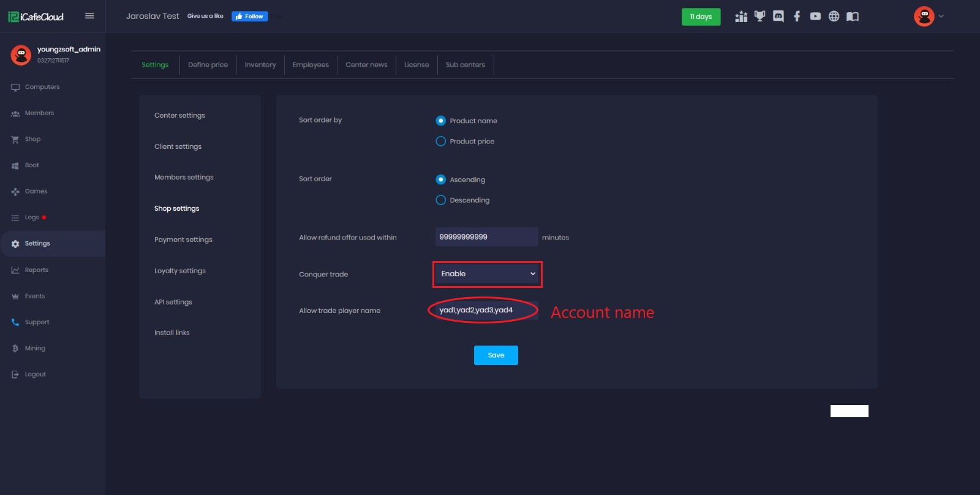980x495 pixels.
Task: Expand the user profile chevron menu
Action: [x=941, y=17]
